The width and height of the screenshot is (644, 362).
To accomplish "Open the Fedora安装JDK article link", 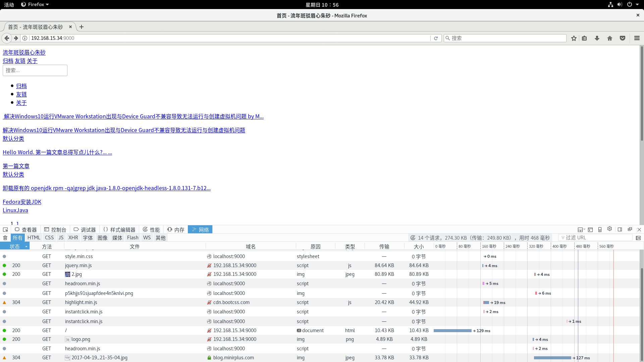I will 22,202.
